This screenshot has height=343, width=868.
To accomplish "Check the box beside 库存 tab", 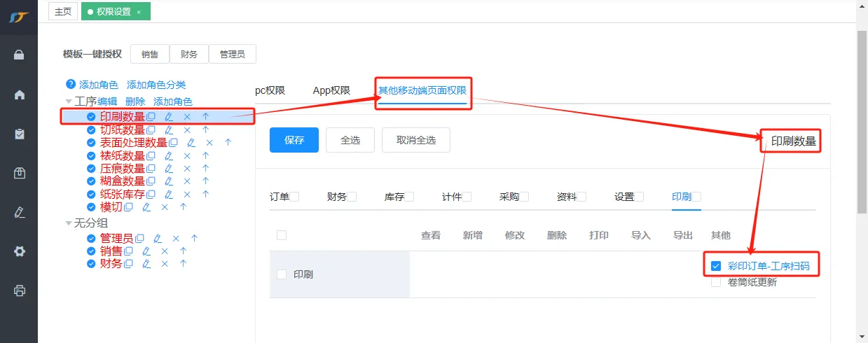I will 410,197.
